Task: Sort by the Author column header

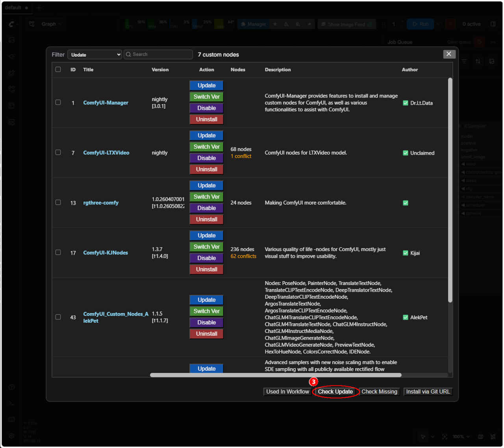Action: 410,70
